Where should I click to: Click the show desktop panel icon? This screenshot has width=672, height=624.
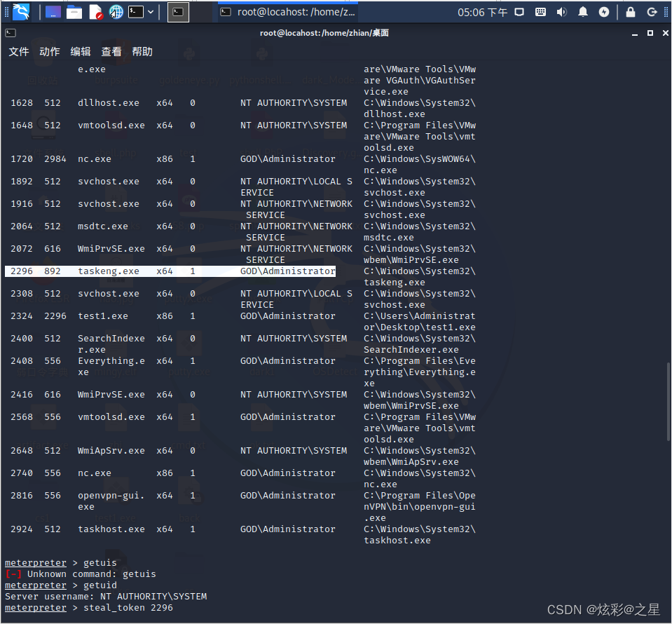53,12
